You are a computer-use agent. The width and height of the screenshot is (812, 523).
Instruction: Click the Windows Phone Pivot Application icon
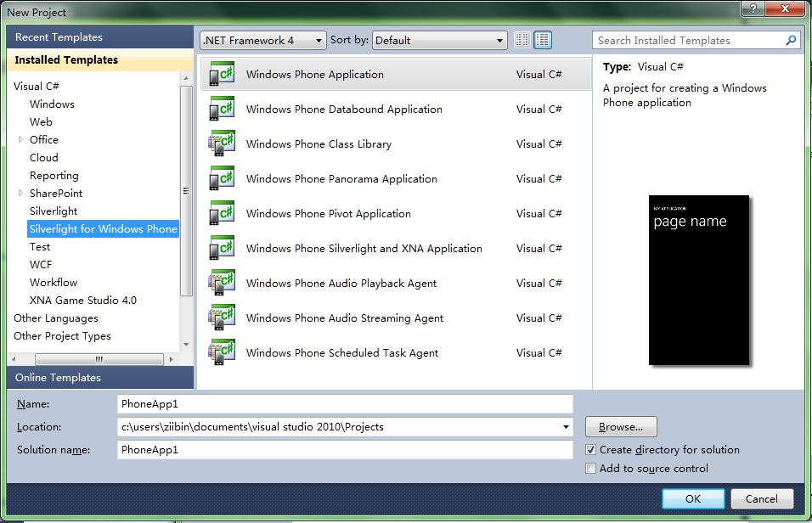[222, 213]
